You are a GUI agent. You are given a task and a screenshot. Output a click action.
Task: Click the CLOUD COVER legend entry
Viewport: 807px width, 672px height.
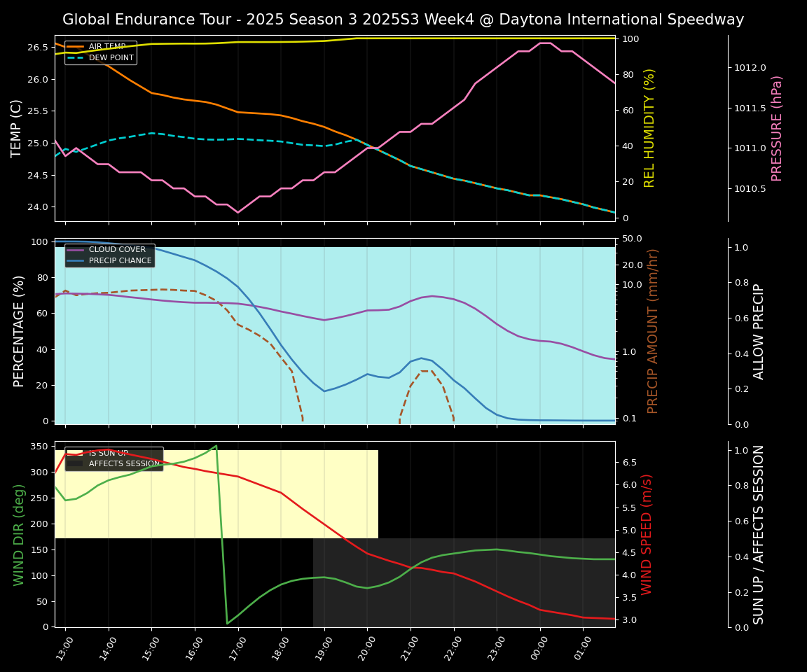(118, 249)
